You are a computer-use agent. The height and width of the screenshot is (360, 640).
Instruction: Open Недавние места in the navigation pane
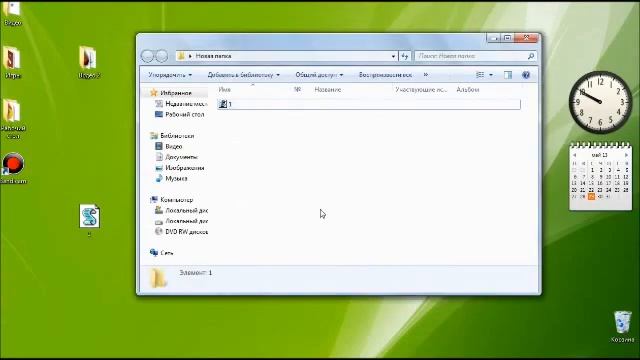186,104
